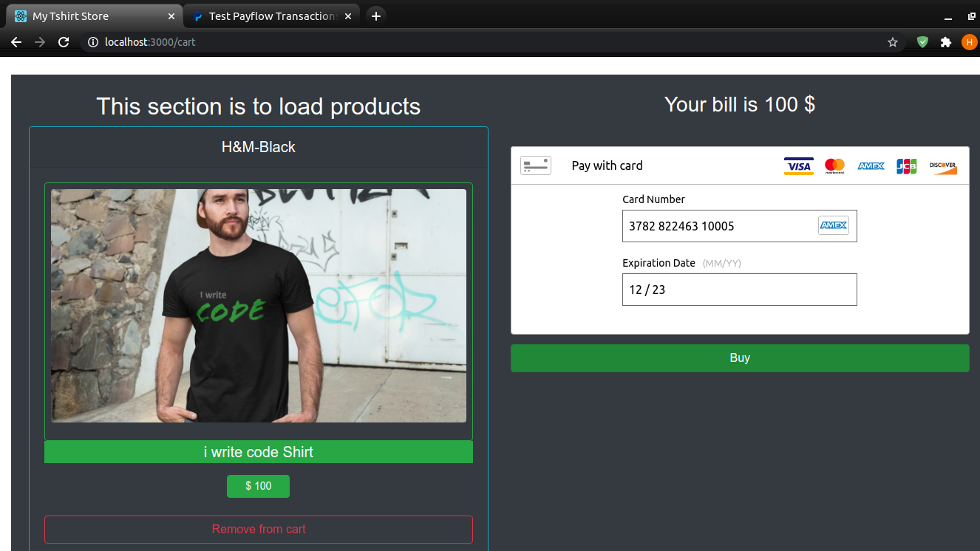Click the Pay with card text
This screenshot has height=551, width=980.
(x=607, y=165)
